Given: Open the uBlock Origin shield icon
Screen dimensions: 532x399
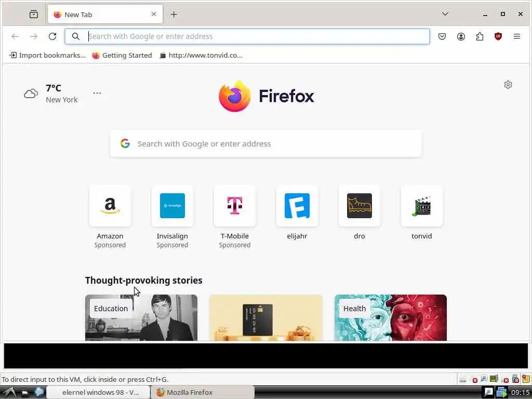Looking at the screenshot, I should coord(498,36).
